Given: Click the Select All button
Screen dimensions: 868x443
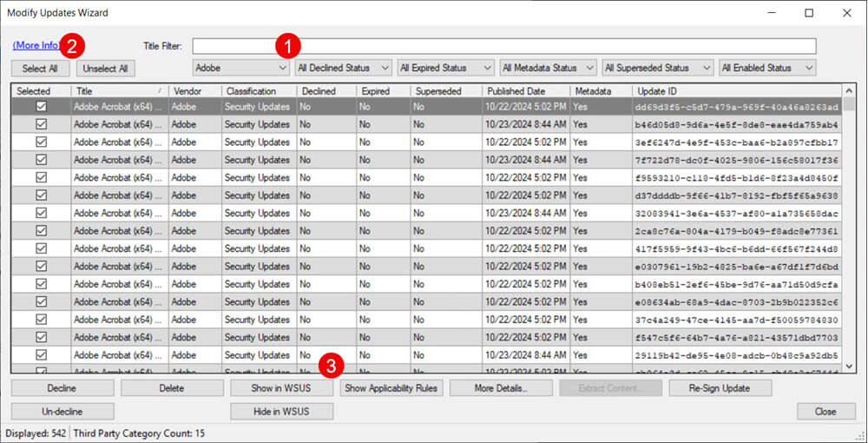Looking at the screenshot, I should tap(41, 69).
